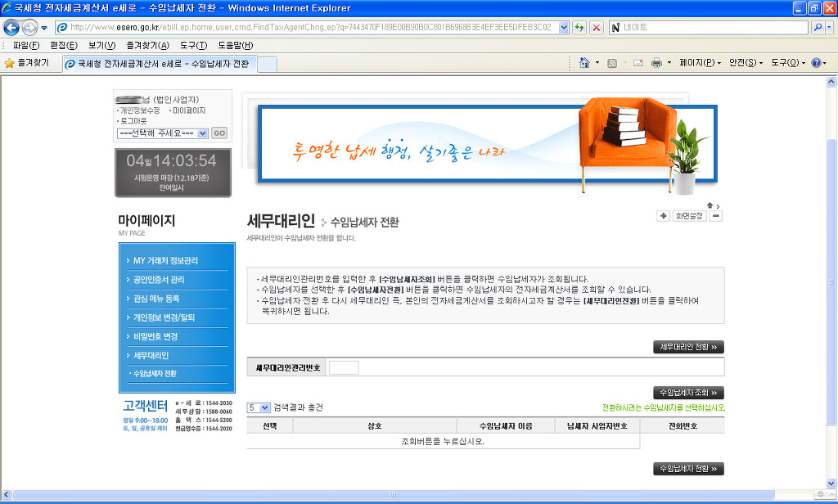Open the 편집(E) menu
Viewport: 838px width, 504px height.
(x=64, y=46)
